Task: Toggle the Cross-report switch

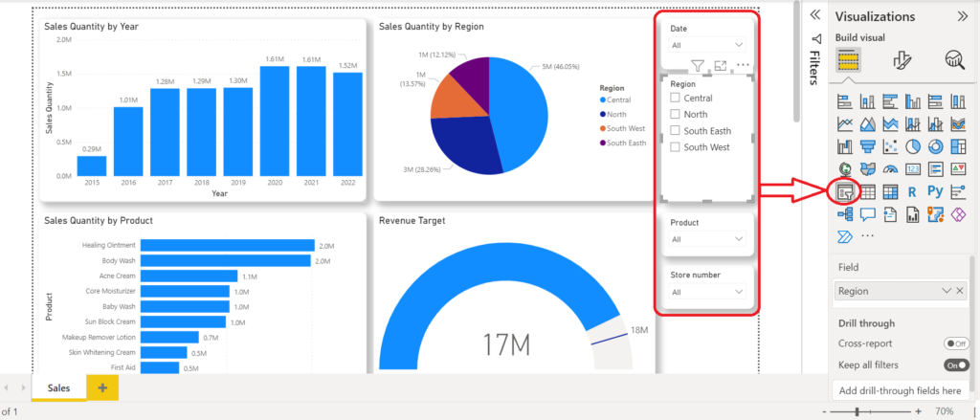Action: [x=955, y=343]
